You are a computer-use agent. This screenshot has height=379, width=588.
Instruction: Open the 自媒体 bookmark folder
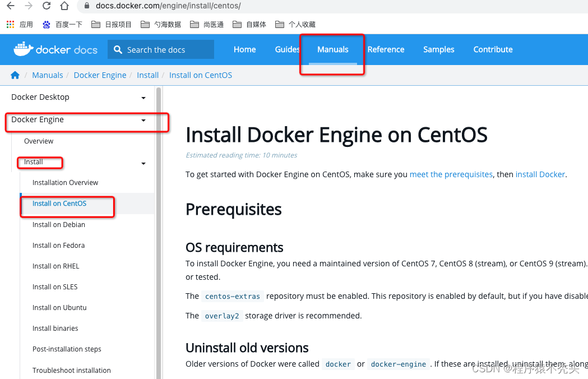coord(250,25)
